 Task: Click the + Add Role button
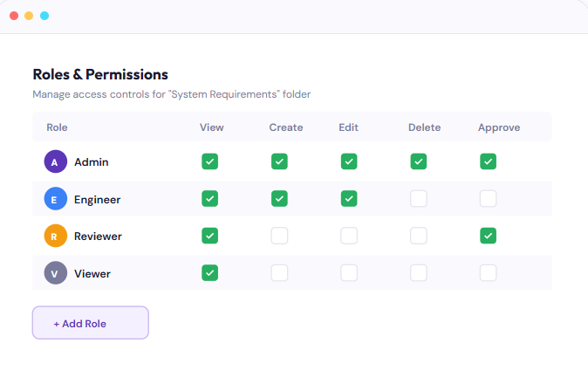pos(91,323)
